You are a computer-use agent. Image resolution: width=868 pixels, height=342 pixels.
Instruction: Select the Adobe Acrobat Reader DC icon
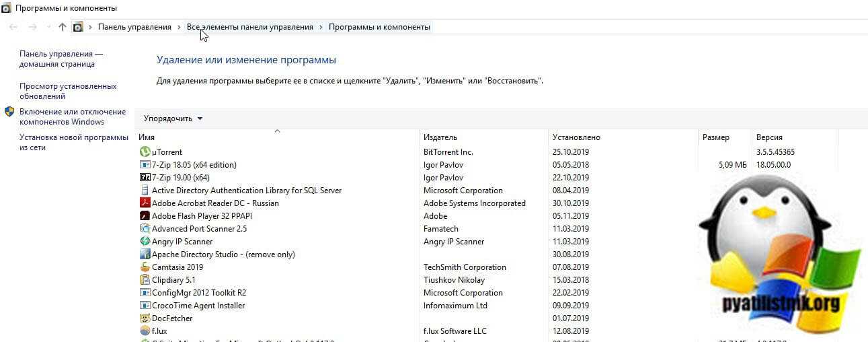pos(145,203)
